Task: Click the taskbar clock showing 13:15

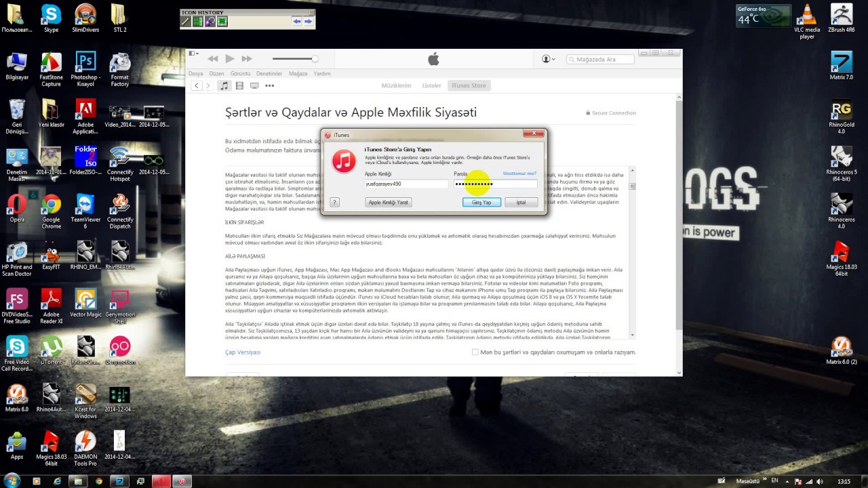Action: [844, 481]
